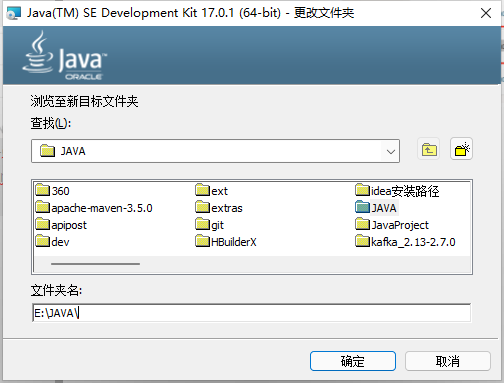This screenshot has height=383, width=504.
Task: Select the dev folder
Action: click(52, 242)
